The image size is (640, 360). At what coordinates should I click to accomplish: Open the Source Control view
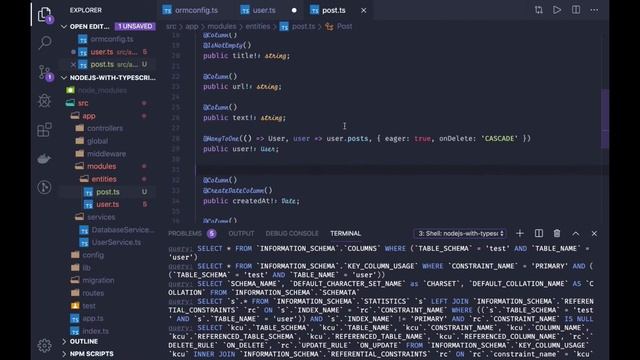coord(44,72)
